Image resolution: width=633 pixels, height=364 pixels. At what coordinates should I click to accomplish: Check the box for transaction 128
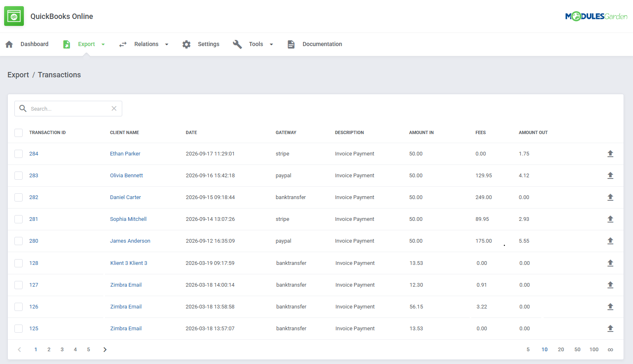point(19,263)
